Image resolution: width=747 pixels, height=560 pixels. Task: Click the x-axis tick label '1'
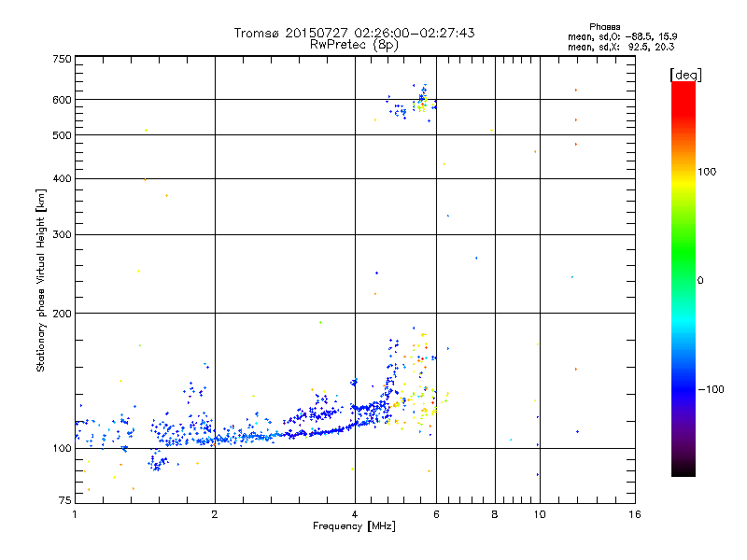75,514
